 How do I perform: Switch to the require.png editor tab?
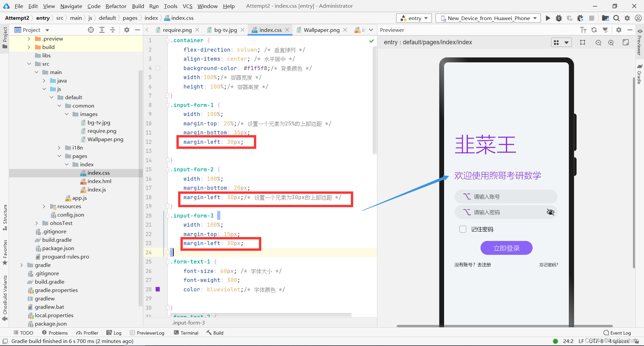(x=177, y=30)
